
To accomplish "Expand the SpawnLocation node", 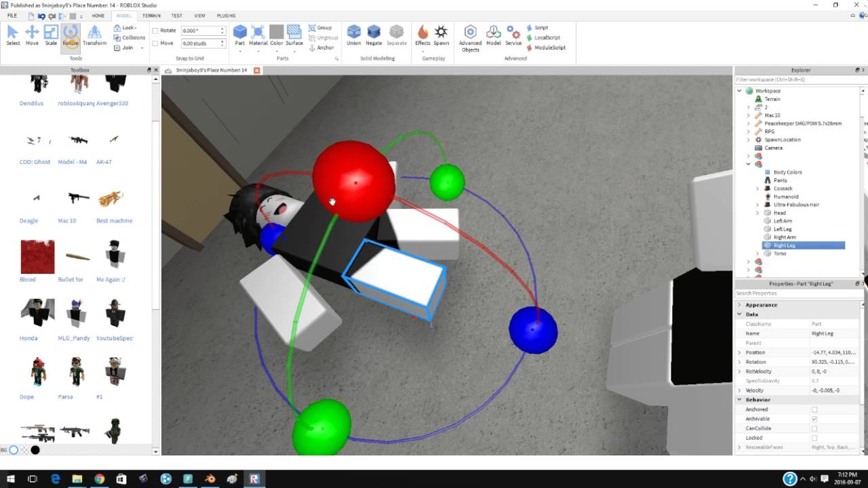I will point(749,140).
